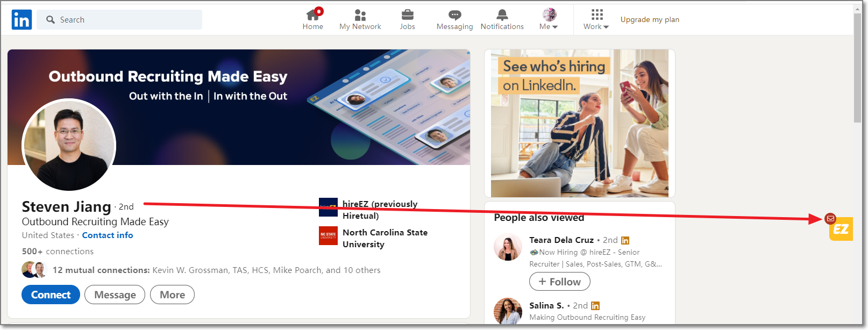View 500+ connections
Viewport: 868px width, 330px height.
(x=58, y=252)
